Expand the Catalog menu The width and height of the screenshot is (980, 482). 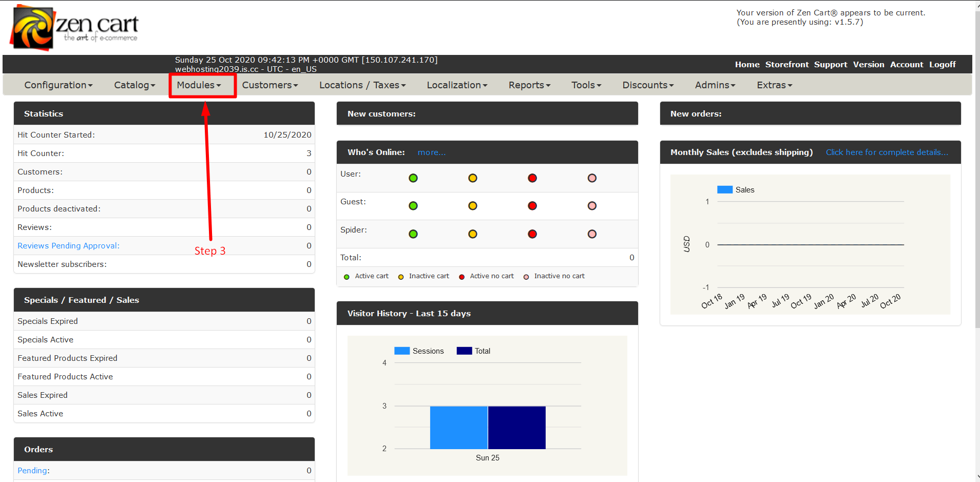(134, 85)
